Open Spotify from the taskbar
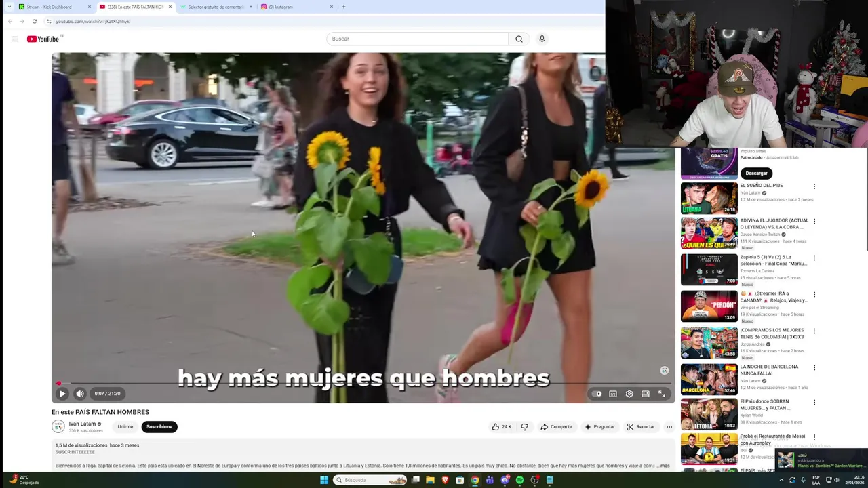Viewport: 868px width, 488px height. click(x=519, y=481)
